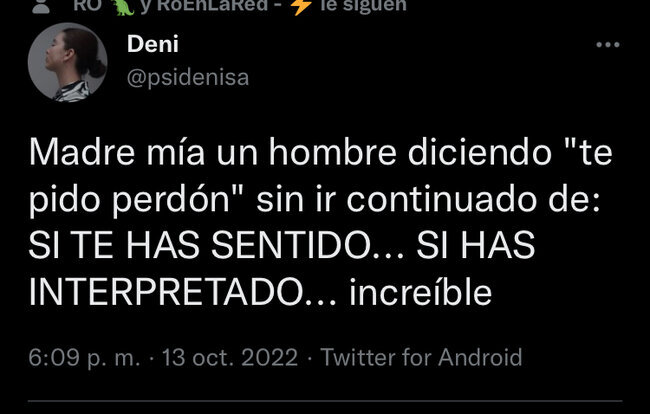Click the divider line below the timestamp

point(325,401)
